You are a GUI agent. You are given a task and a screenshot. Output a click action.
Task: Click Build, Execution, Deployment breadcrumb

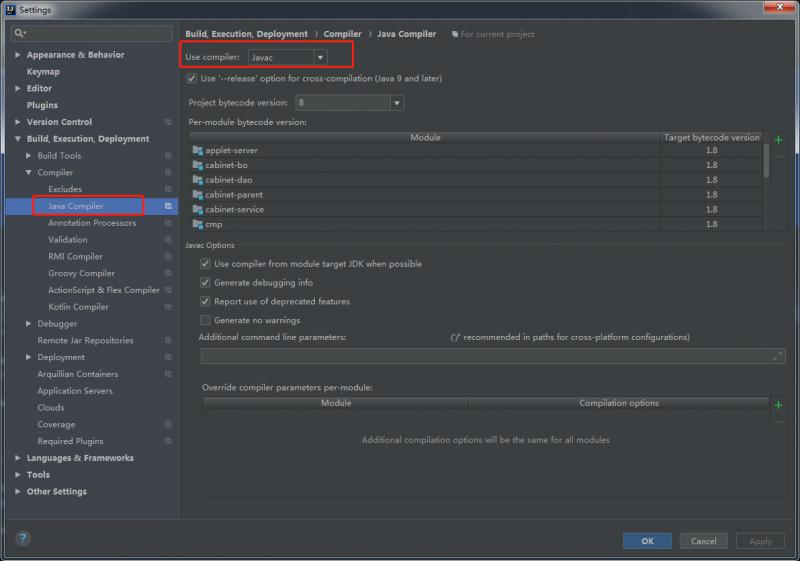tap(246, 34)
